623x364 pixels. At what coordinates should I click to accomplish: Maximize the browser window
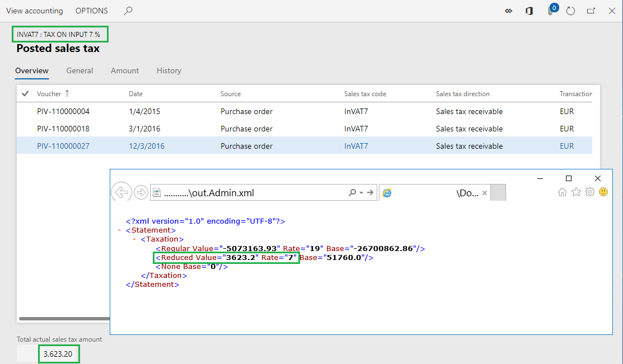pyautogui.click(x=569, y=178)
